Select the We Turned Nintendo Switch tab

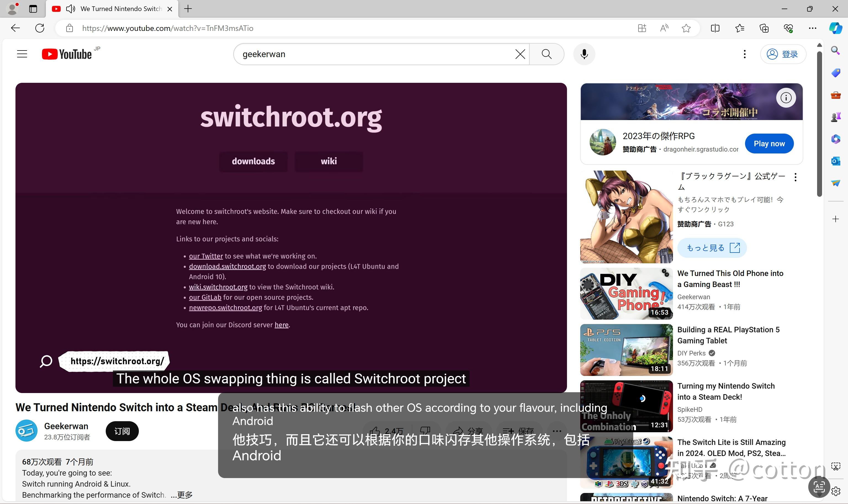(112, 9)
